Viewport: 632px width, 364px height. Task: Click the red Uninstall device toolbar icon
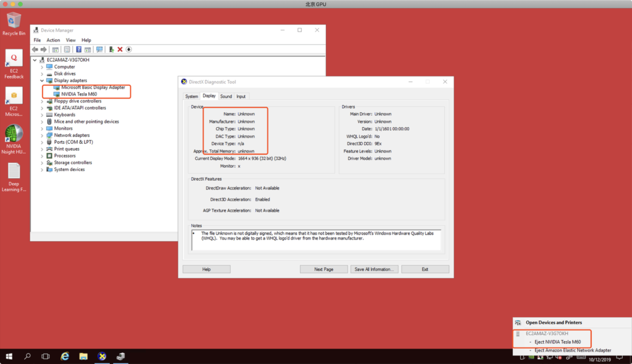(120, 49)
